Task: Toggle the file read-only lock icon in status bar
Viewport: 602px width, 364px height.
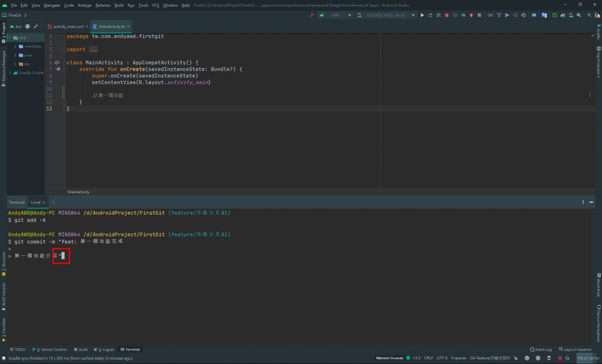Action: coord(516,358)
